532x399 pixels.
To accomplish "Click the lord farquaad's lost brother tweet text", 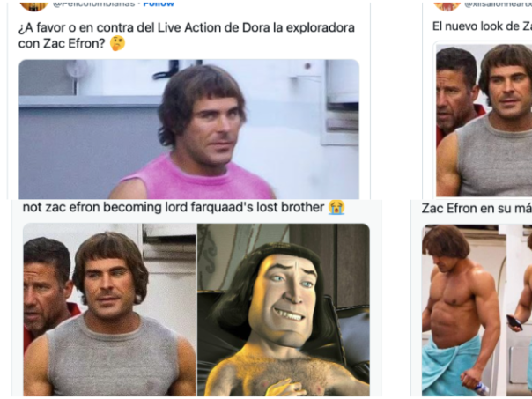I will pyautogui.click(x=173, y=207).
